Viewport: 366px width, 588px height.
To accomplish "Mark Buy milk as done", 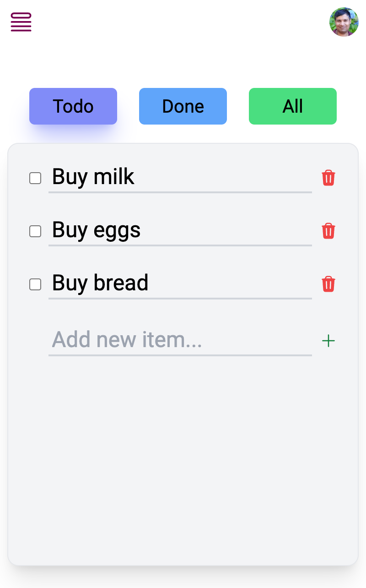I will click(x=35, y=178).
